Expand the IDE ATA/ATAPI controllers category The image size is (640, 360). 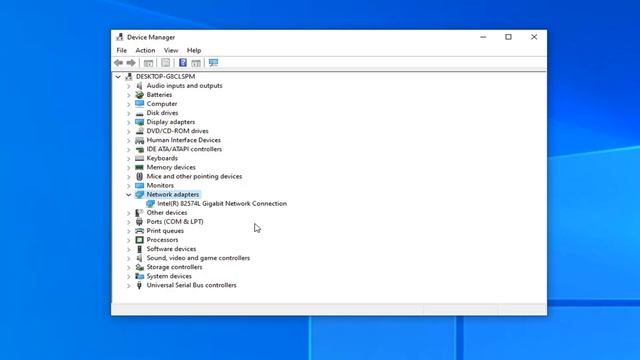coord(129,149)
